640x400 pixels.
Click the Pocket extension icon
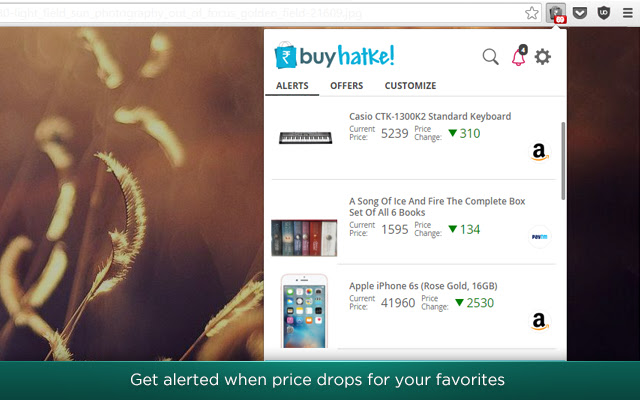580,13
